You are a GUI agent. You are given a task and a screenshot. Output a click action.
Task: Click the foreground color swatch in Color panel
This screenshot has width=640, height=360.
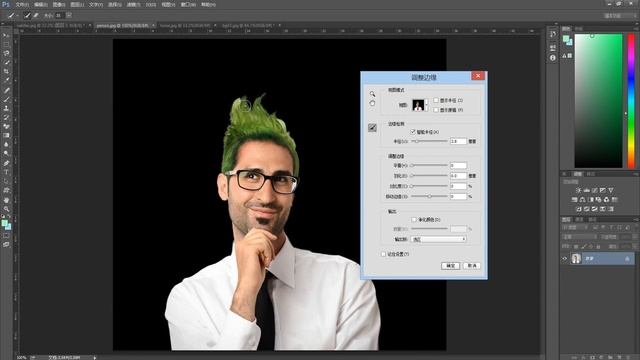pyautogui.click(x=566, y=39)
